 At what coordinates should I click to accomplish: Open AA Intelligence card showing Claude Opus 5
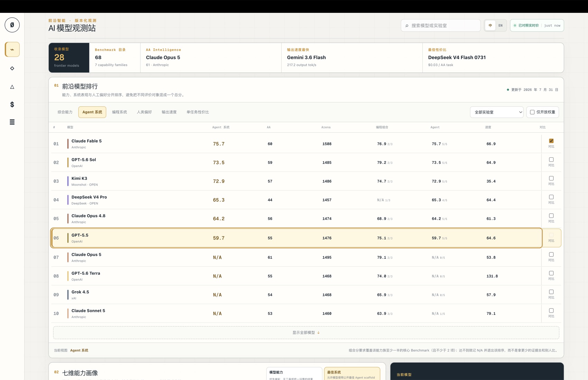pos(211,58)
